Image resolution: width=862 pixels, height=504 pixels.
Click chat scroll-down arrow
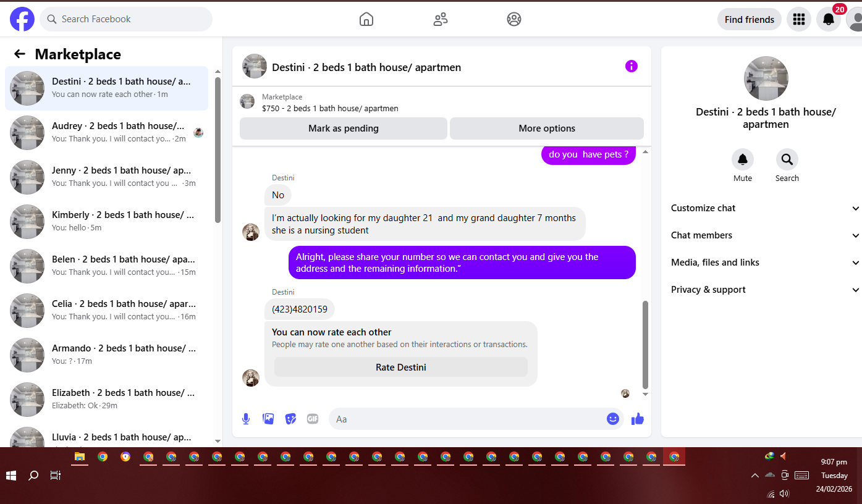[646, 394]
